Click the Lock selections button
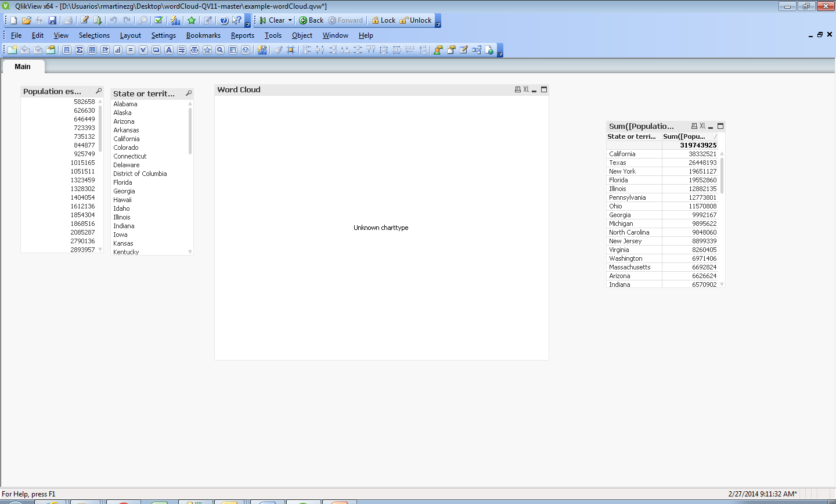This screenshot has height=504, width=836. pyautogui.click(x=383, y=20)
